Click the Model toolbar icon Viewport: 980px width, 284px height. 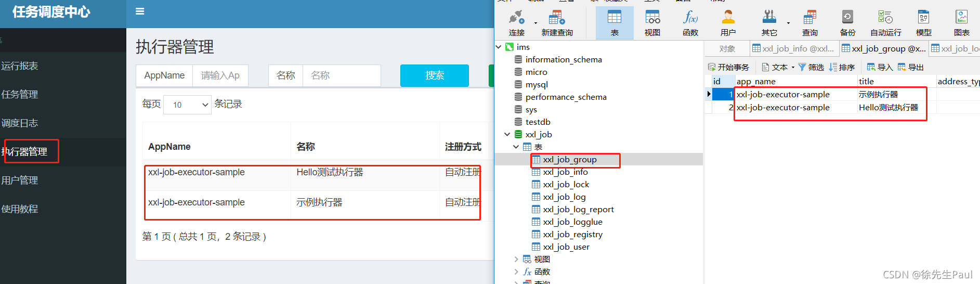click(x=924, y=22)
